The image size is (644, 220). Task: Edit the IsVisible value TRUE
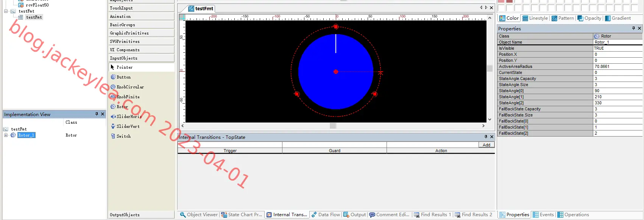617,48
